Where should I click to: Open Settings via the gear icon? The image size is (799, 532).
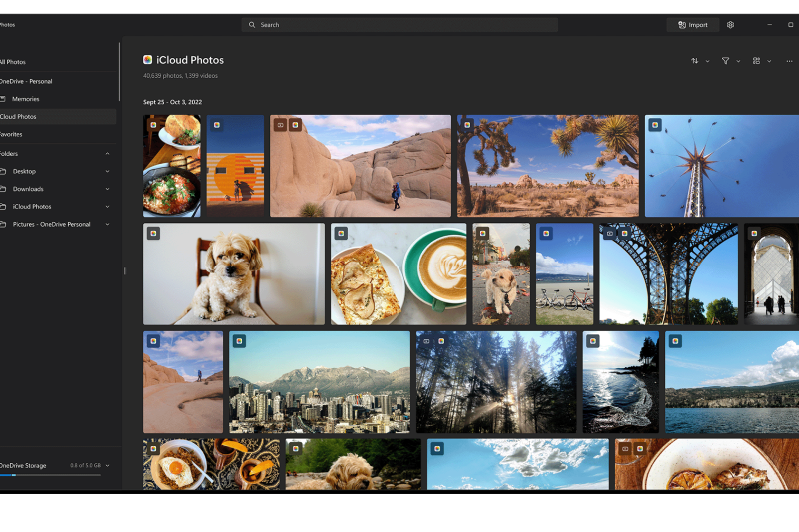coord(730,24)
